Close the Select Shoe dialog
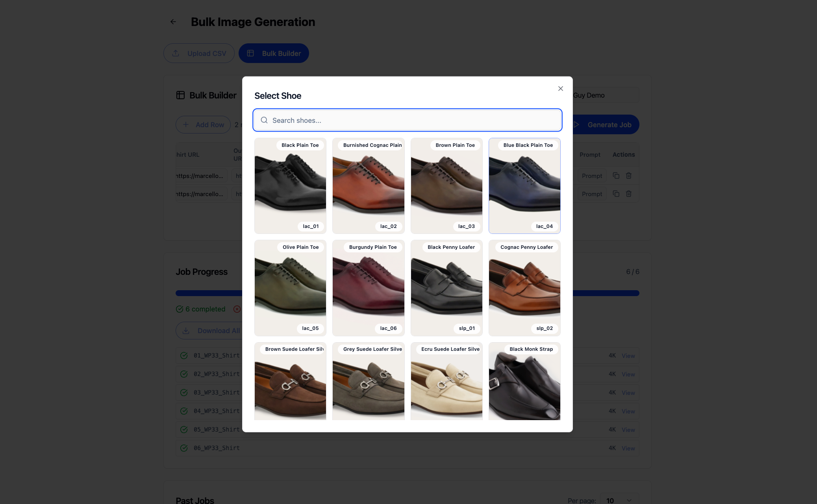The height and width of the screenshot is (504, 817). (560, 89)
